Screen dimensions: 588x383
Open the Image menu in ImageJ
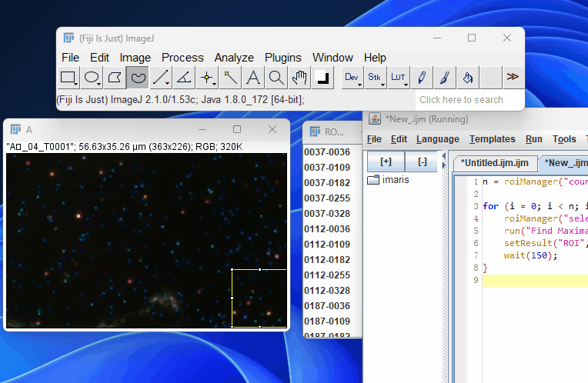tap(135, 58)
